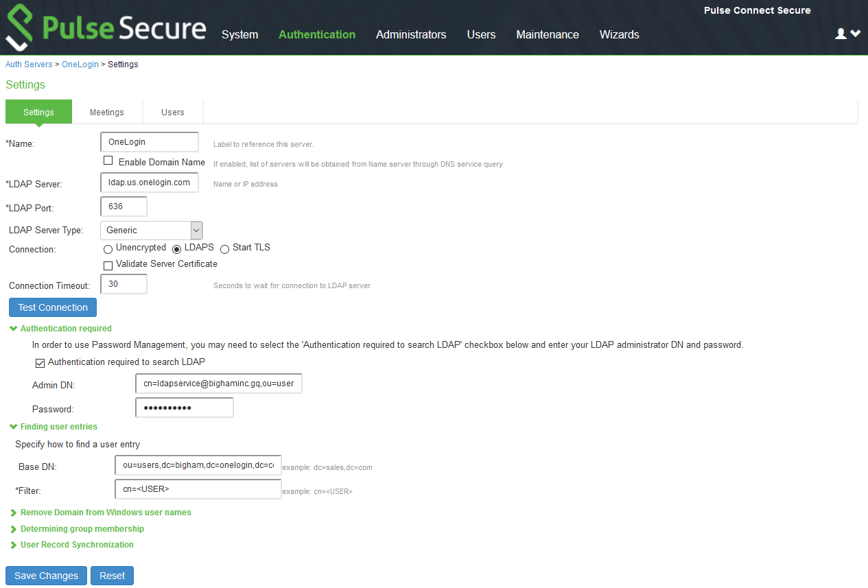Click 'Label to reference this server.' hint

point(263,144)
